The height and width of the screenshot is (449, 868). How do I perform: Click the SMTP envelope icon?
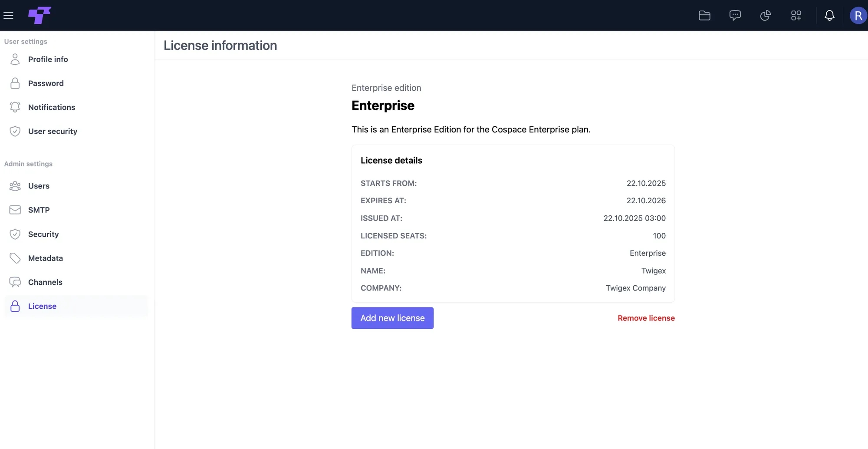[x=15, y=210]
